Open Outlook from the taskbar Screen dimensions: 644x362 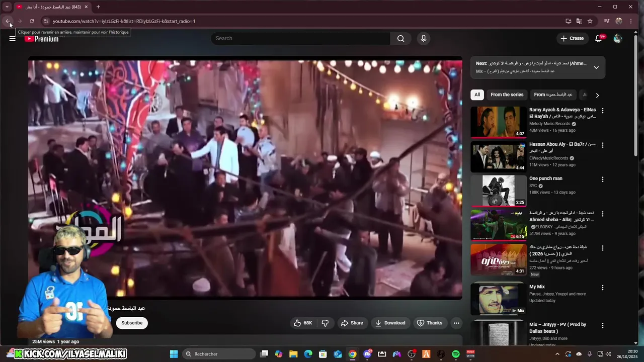(x=338, y=354)
